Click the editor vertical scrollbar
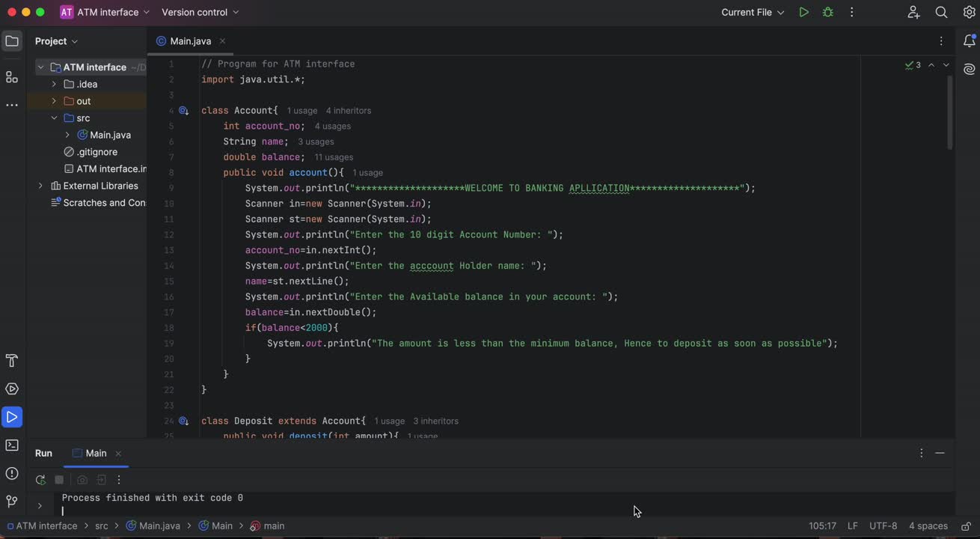 [950, 112]
